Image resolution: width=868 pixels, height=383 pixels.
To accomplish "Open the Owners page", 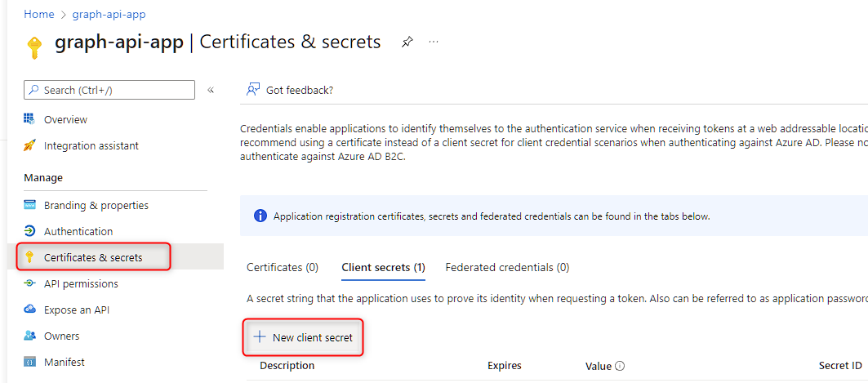I will [61, 336].
